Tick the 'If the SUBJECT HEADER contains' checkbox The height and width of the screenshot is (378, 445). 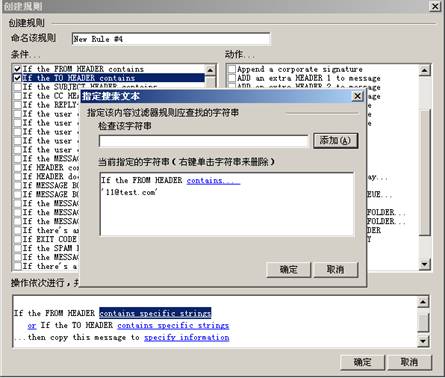coord(17,87)
